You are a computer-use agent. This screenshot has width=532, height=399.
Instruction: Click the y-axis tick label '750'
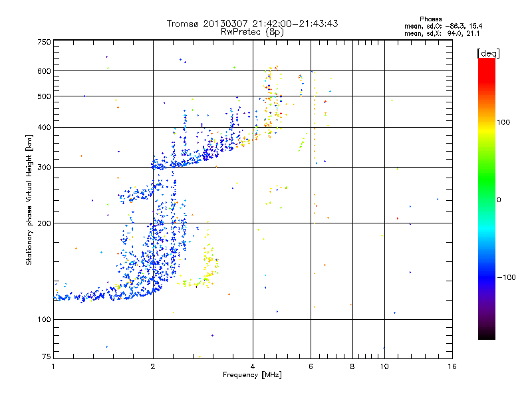click(44, 42)
